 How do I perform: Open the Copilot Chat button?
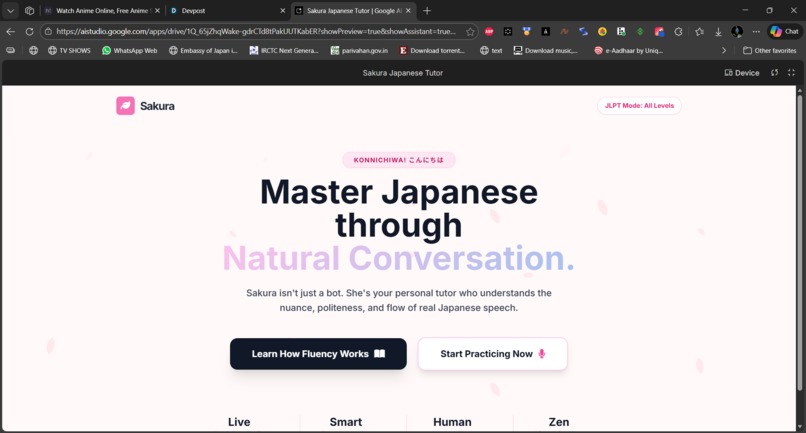pos(784,31)
